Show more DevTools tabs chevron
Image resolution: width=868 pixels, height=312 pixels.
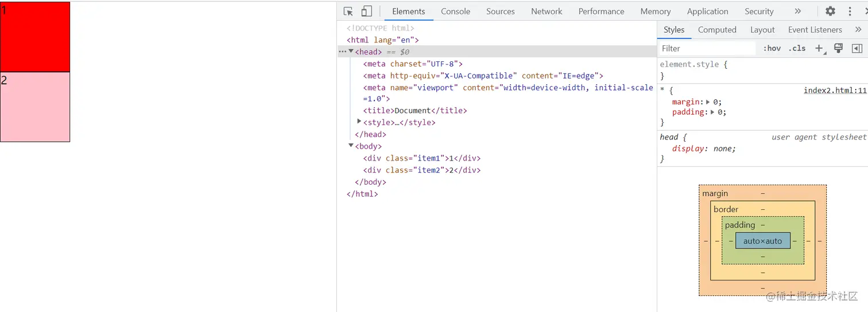click(797, 11)
